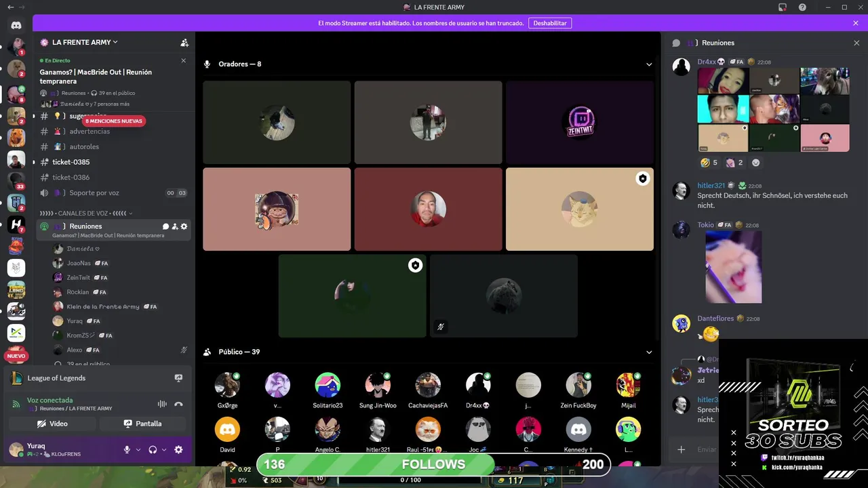Image resolution: width=868 pixels, height=488 pixels.
Task: Toggle microphone mute in user panel
Action: coord(127,449)
